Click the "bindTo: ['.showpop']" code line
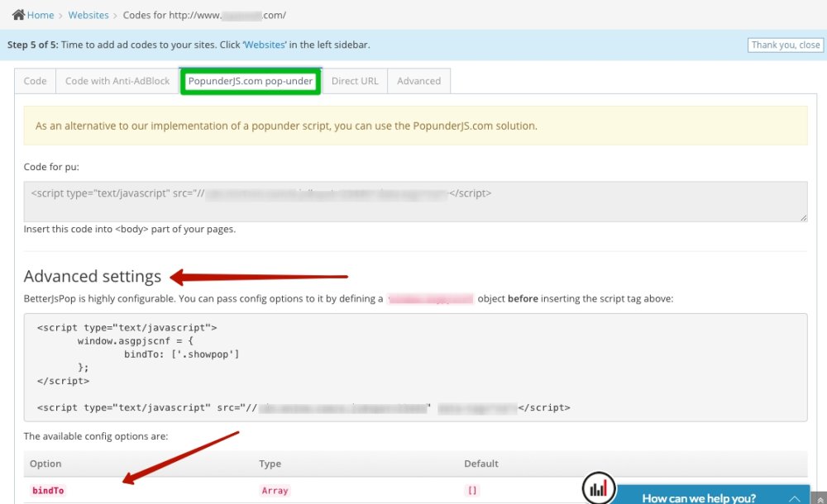This screenshot has height=504, width=827. [181, 354]
